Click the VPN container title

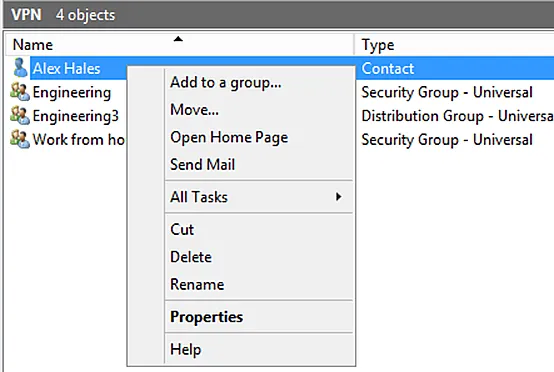[26, 15]
